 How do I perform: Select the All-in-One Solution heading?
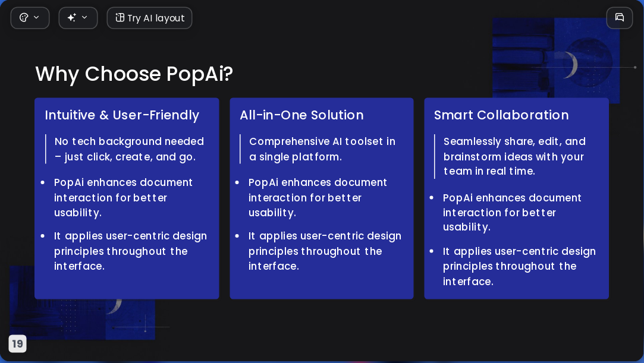pyautogui.click(x=301, y=115)
